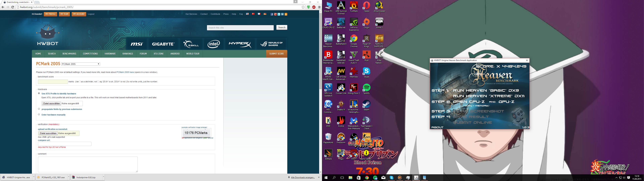The width and height of the screenshot is (644, 181).
Task: Reload the HWBOT page in Chrome
Action: (x=13, y=7)
